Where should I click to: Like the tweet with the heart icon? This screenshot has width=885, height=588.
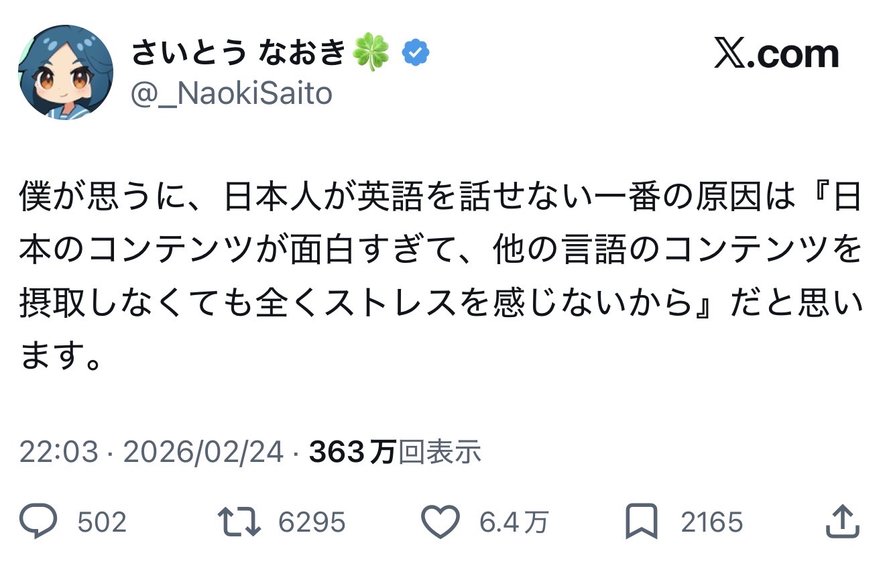(x=440, y=522)
